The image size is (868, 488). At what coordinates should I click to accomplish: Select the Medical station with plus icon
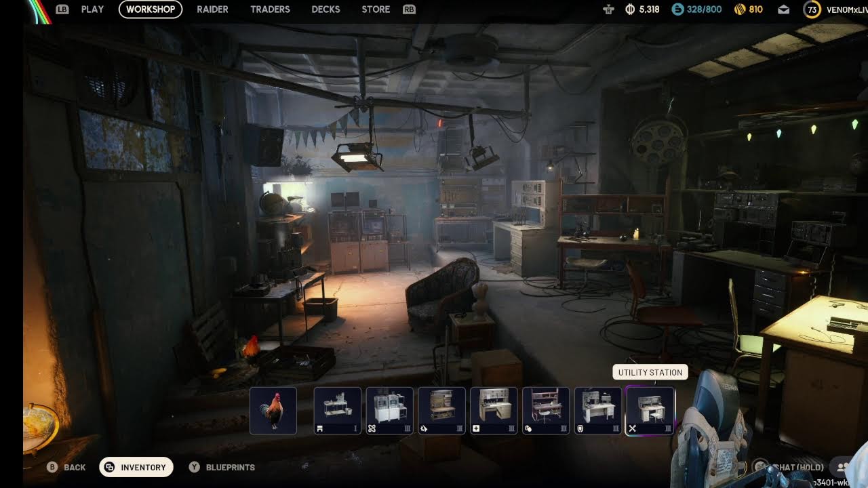tap(494, 410)
